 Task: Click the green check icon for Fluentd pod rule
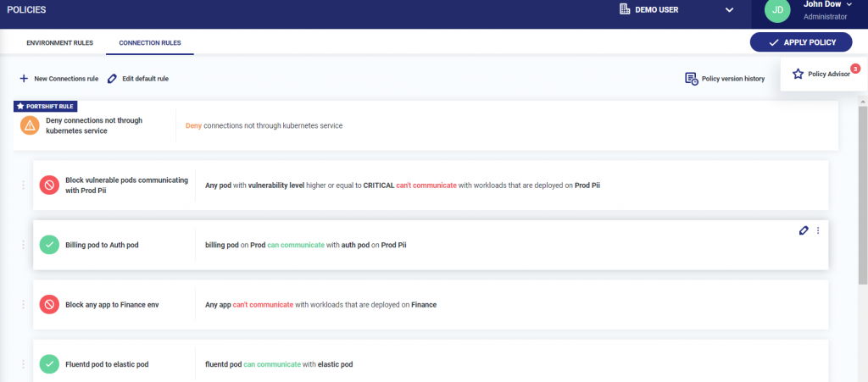[x=49, y=364]
